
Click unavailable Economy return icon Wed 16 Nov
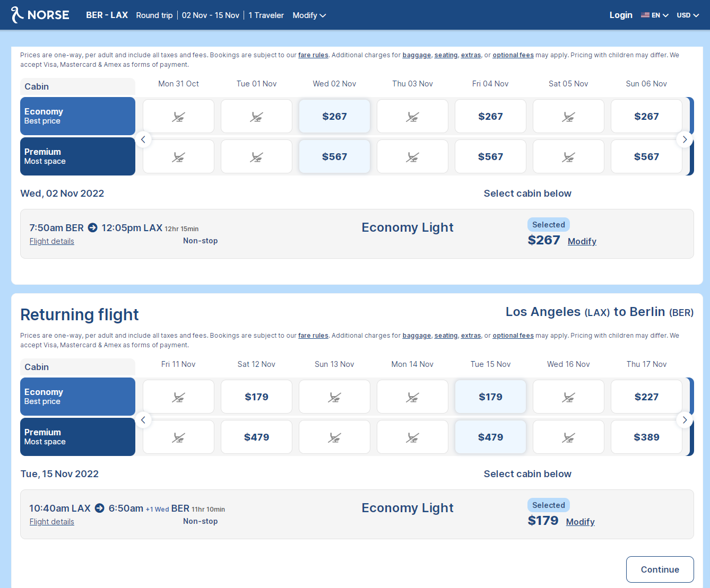coord(568,397)
